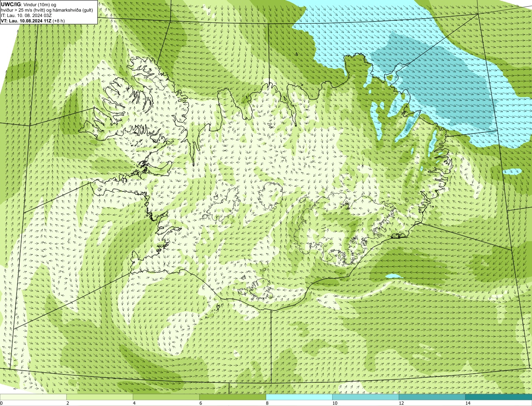
Task: Select the 2–4 m/s light green segment
Action: pyautogui.click(x=100, y=397)
